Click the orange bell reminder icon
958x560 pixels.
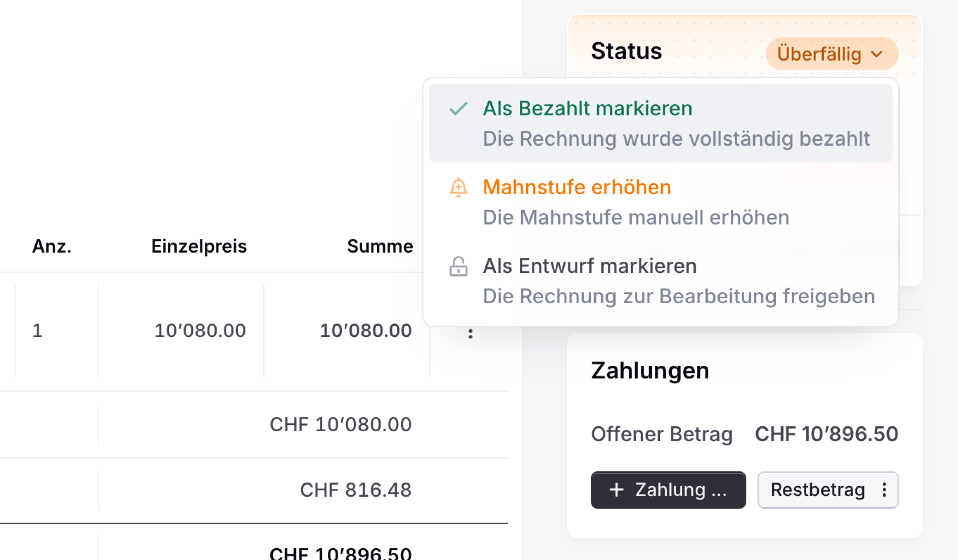[458, 188]
